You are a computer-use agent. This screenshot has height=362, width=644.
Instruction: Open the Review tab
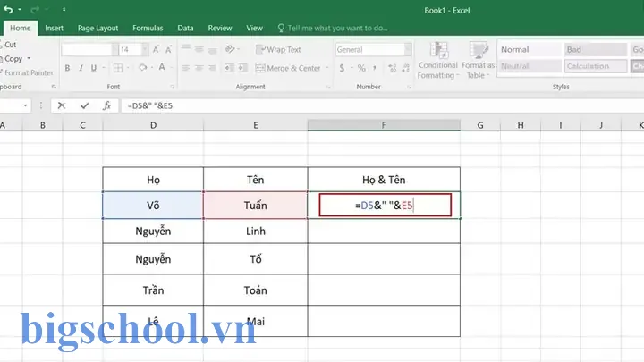(x=220, y=28)
